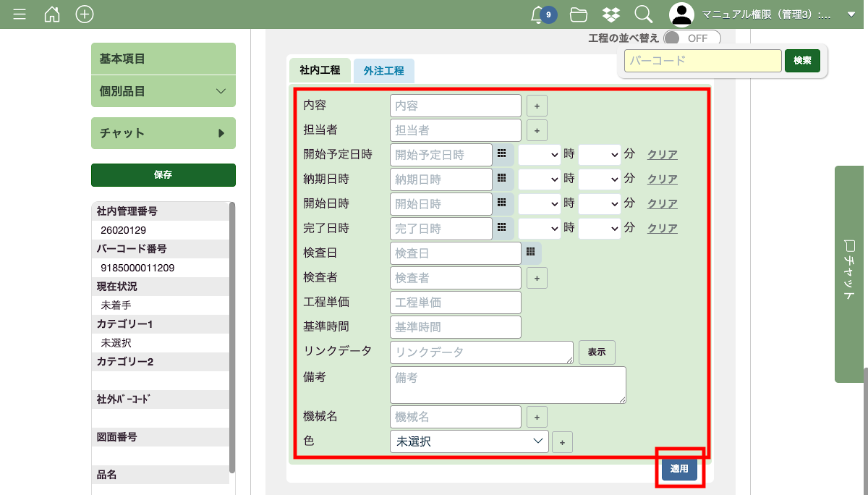This screenshot has width=868, height=495.
Task: Click the Dropbox icon
Action: pyautogui.click(x=610, y=14)
